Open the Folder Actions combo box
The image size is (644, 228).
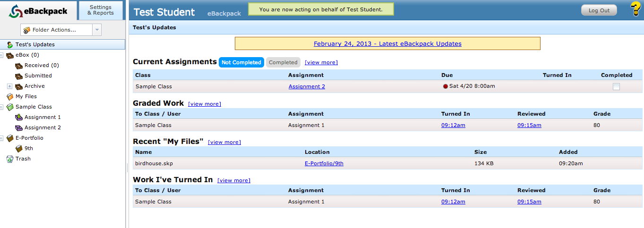click(x=61, y=30)
